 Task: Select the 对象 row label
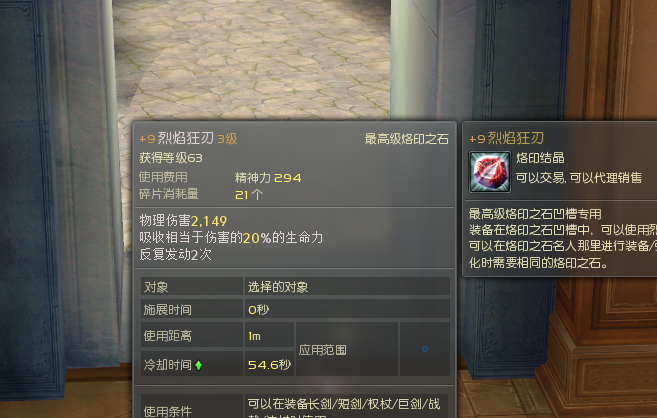click(156, 287)
